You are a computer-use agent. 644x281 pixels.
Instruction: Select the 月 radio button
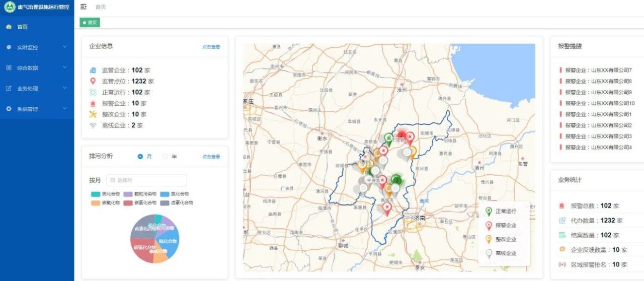pyautogui.click(x=140, y=157)
